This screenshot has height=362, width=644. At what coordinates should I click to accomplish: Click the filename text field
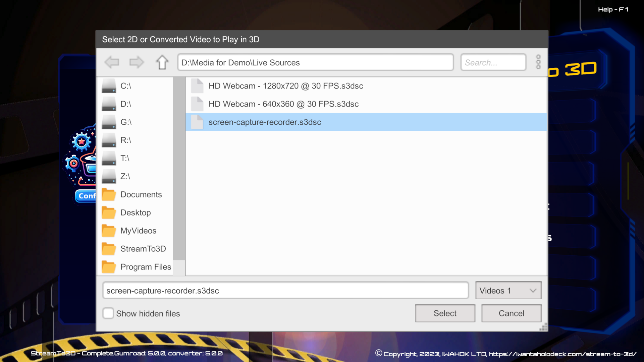[285, 291]
